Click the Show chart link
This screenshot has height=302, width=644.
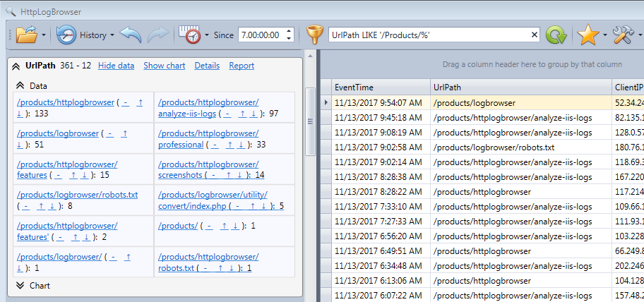tap(165, 66)
